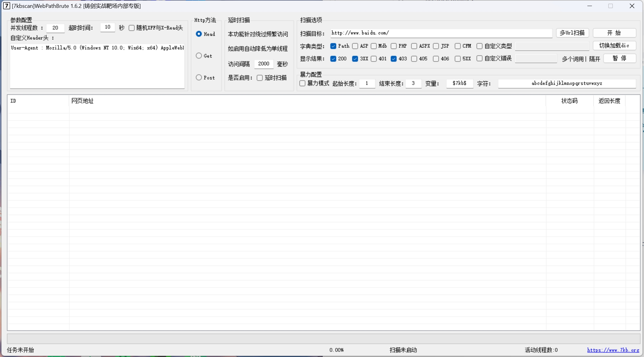Click the 开始 start button
This screenshot has width=644, height=357.
[614, 33]
